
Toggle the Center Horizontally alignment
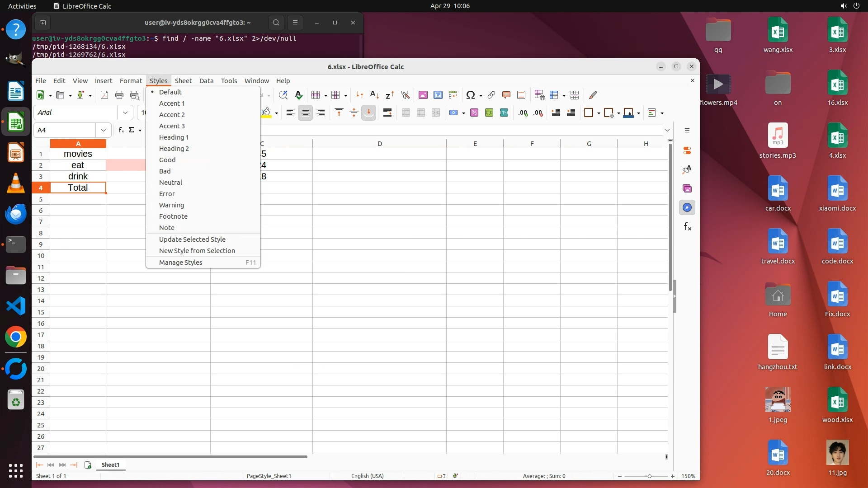pos(306,113)
